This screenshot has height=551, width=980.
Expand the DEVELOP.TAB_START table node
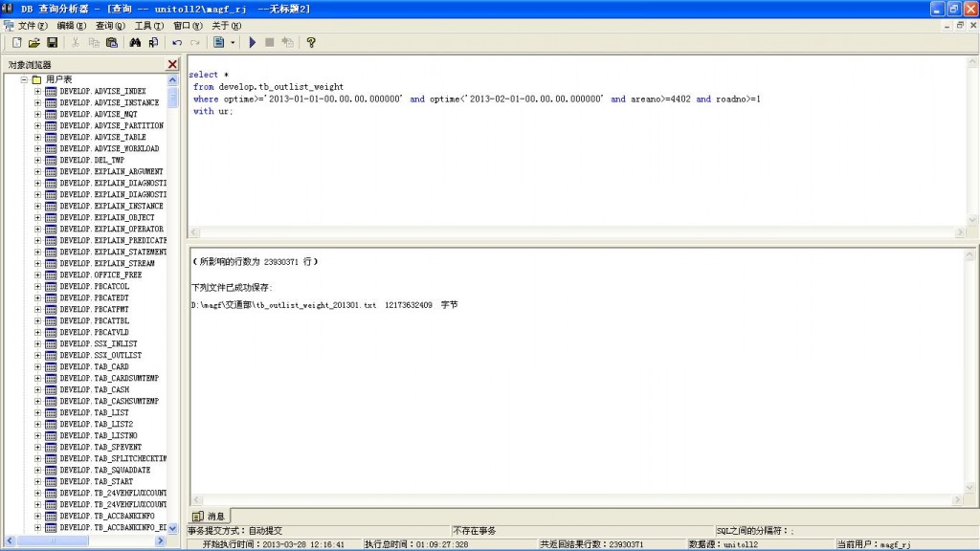pyautogui.click(x=37, y=482)
